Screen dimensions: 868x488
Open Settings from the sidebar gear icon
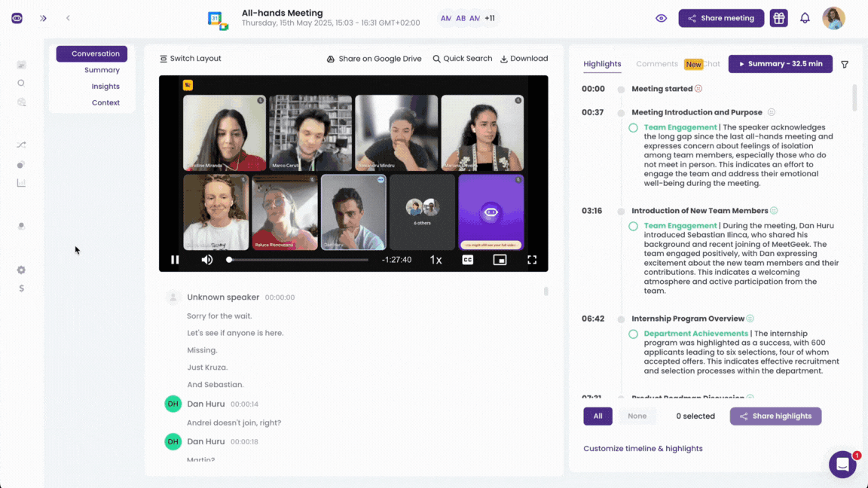point(21,270)
